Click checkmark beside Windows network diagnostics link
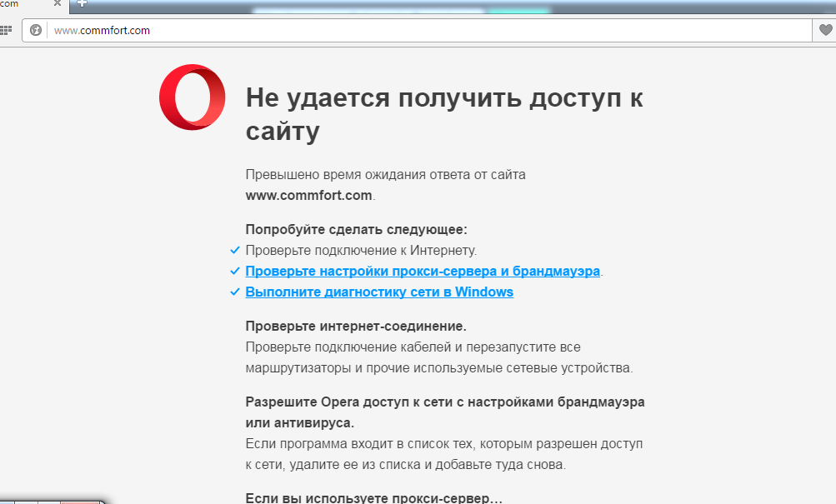836x504 pixels. coord(234,292)
